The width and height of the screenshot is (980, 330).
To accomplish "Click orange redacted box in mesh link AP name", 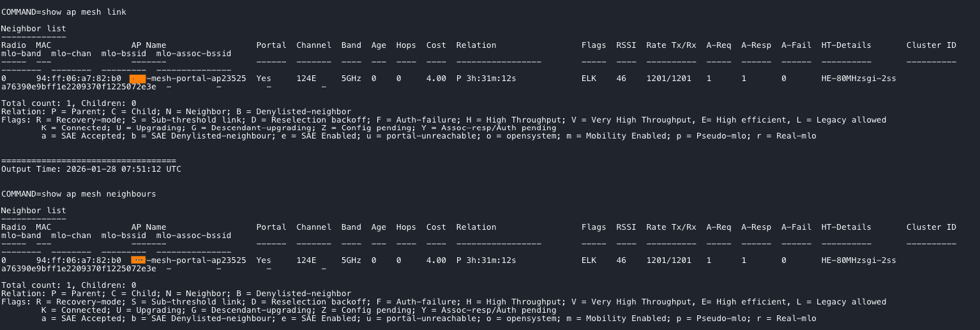I will [138, 79].
